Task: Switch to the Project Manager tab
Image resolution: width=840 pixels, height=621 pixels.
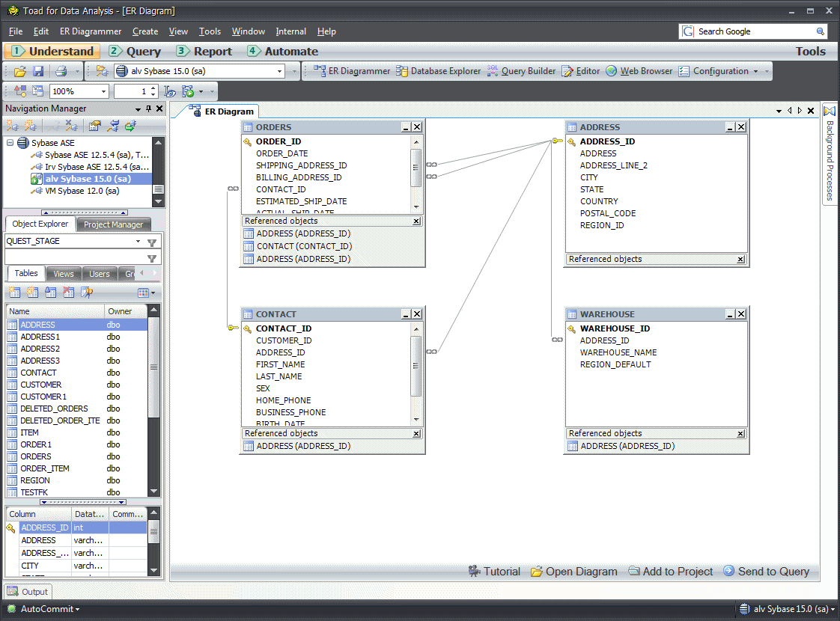Action: 113,224
